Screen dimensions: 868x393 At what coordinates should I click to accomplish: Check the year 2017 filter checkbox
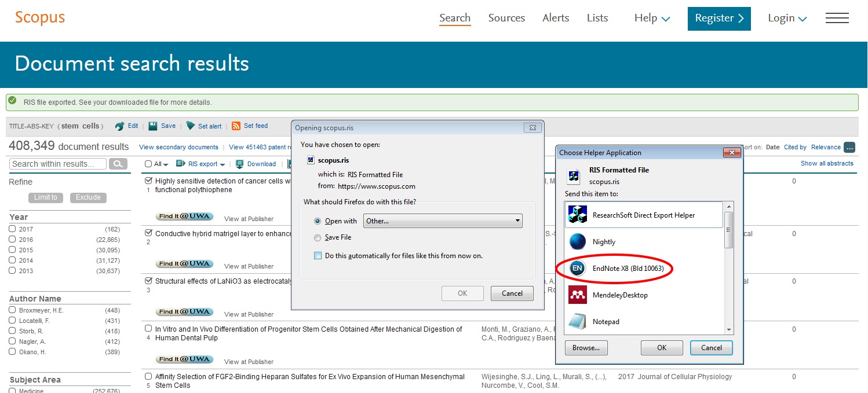[12, 229]
